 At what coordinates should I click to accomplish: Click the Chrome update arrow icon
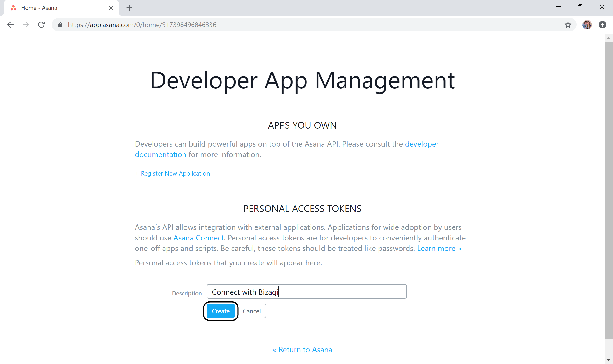pyautogui.click(x=602, y=25)
